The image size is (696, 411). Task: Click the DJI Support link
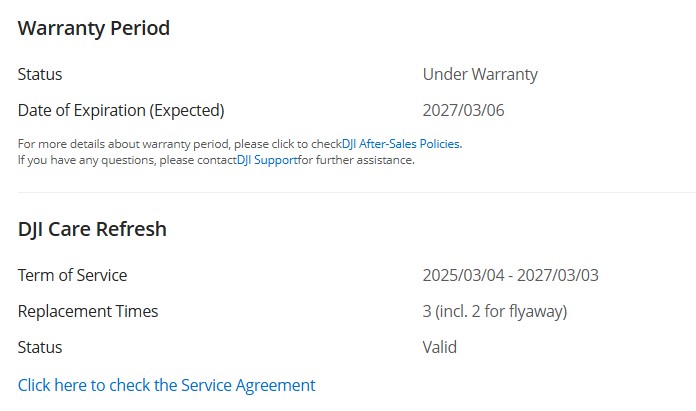(267, 160)
